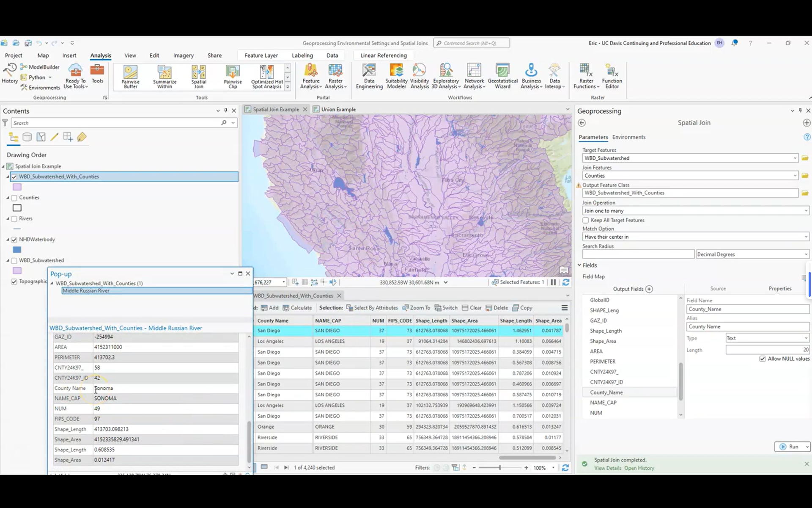Screen dimensions: 812x508
Task: Browse for Target Features folder icon
Action: click(x=805, y=158)
